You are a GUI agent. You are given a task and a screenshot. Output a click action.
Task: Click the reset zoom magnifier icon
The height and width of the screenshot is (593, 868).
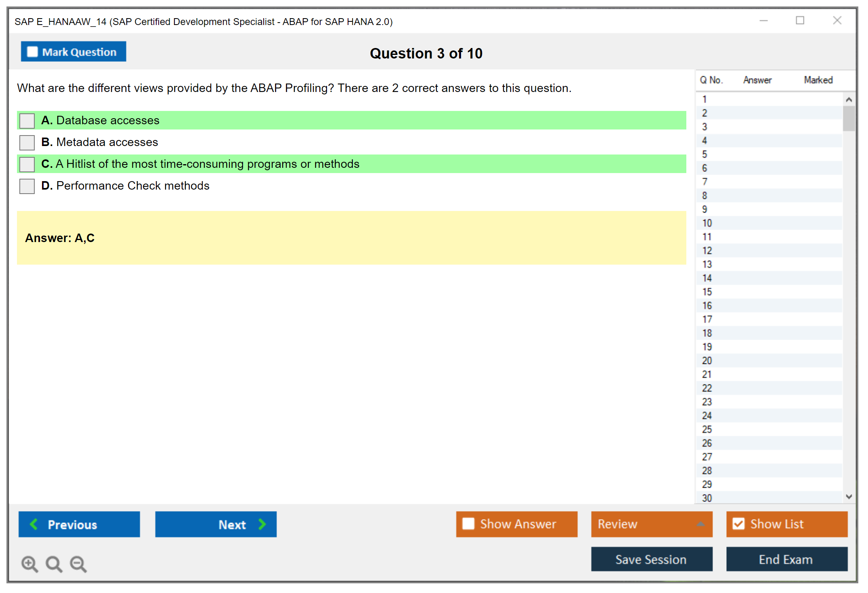54,564
